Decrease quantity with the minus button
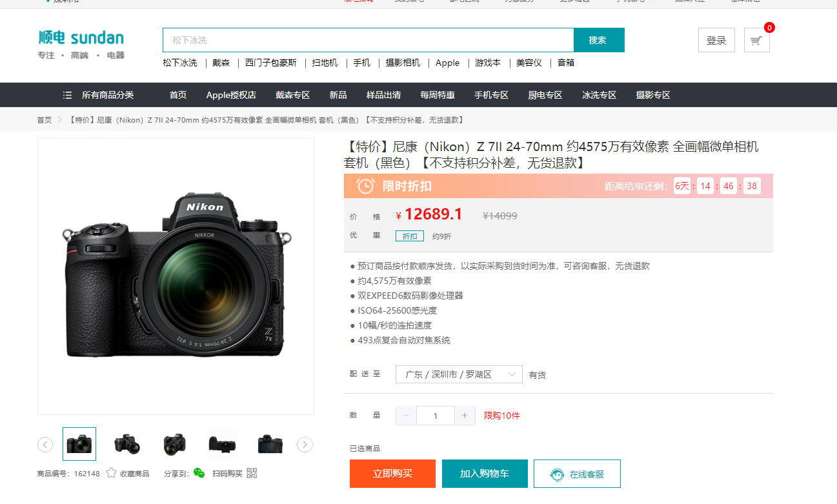Image resolution: width=837 pixels, height=504 pixels. pos(406,416)
